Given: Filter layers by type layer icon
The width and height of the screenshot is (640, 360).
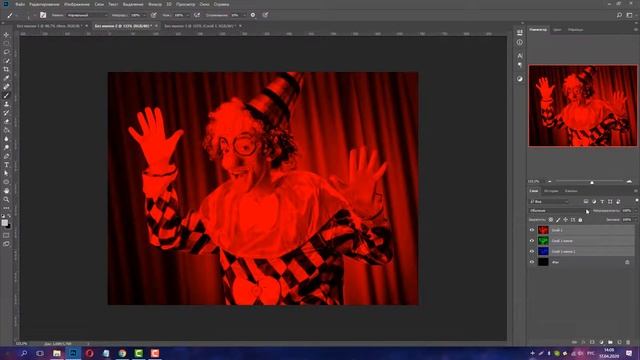Looking at the screenshot, I should [602, 202].
